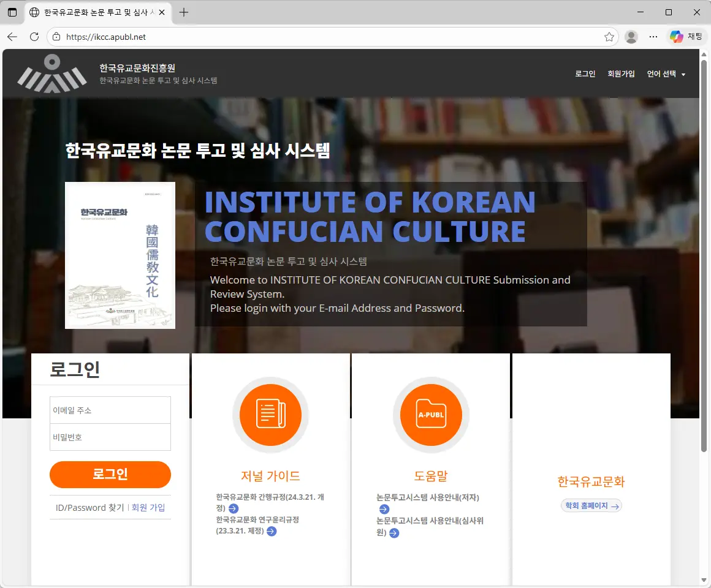Click the 비밀번호 password field

coord(110,437)
